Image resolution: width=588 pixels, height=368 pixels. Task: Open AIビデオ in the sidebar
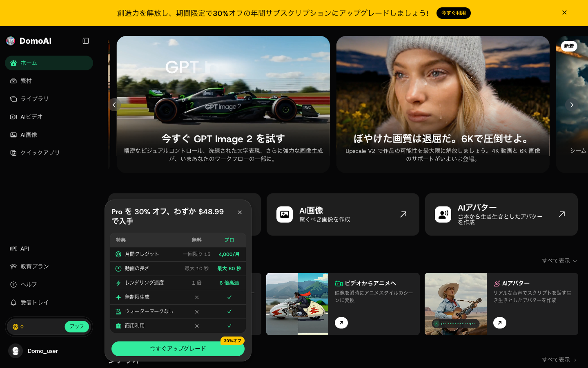point(49,117)
